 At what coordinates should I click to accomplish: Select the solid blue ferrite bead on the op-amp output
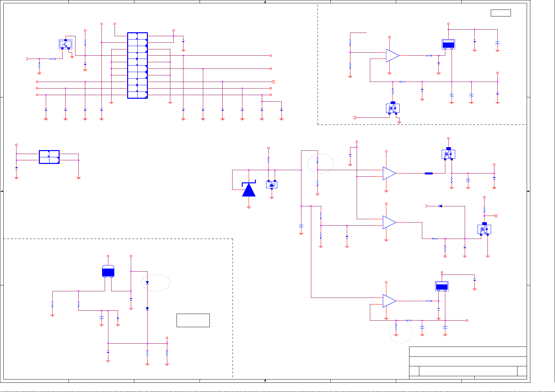pyautogui.click(x=429, y=173)
